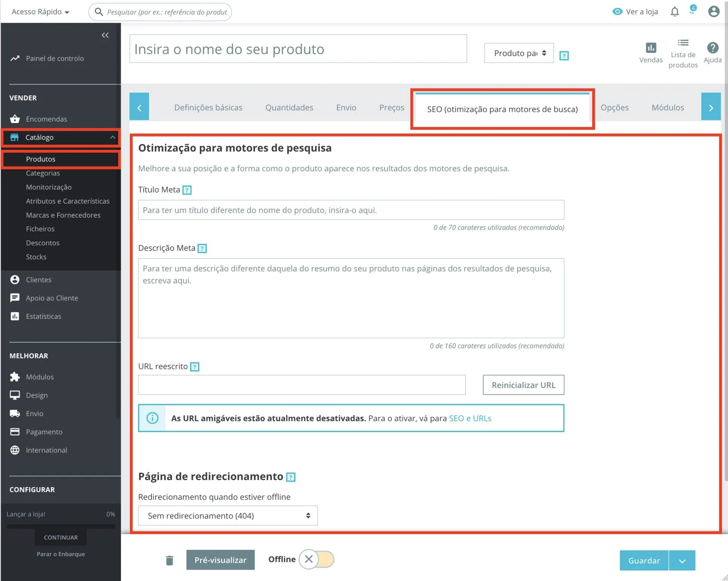Switch to the Preços tab

click(x=391, y=108)
